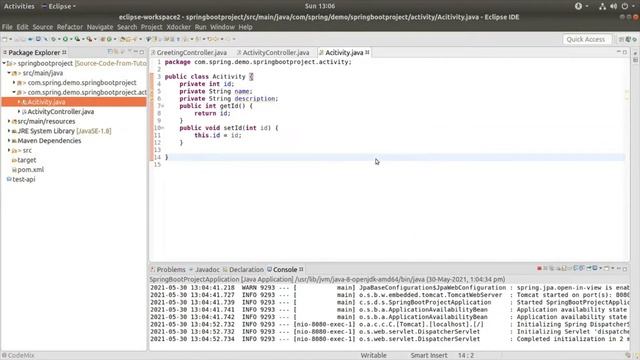Viewport: 640px width, 360px height.
Task: Collapse the springbootproject tree node
Action: click(x=4, y=63)
